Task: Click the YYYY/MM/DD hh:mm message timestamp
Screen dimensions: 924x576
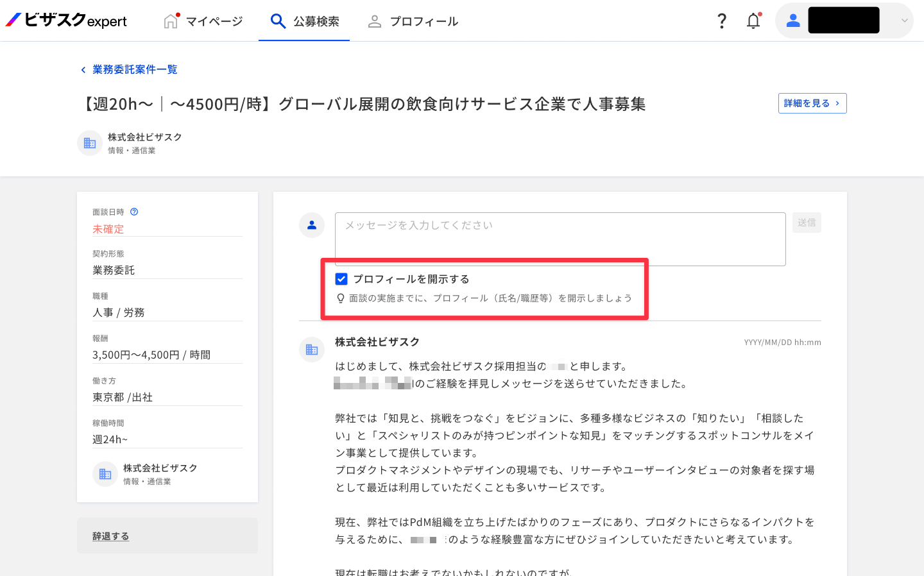Action: point(783,343)
